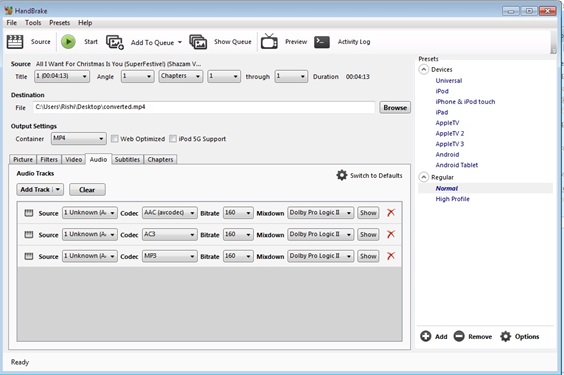Click the Preview TV icon
This screenshot has height=375, width=564.
[269, 41]
